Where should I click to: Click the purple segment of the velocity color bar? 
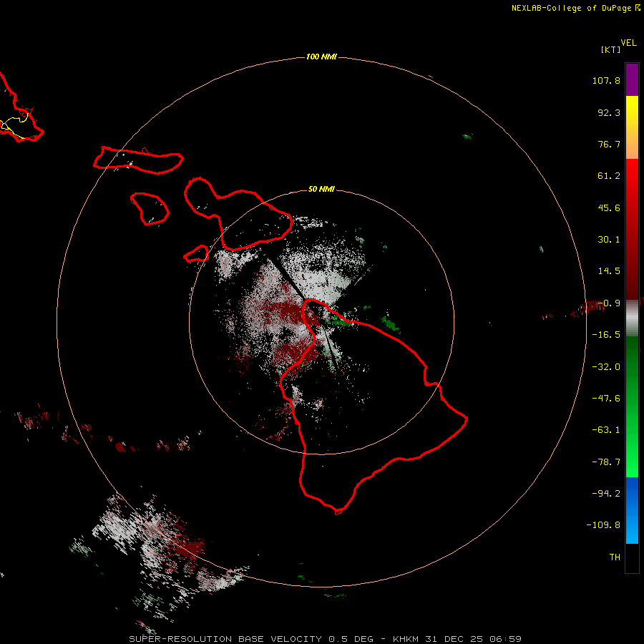point(632,79)
